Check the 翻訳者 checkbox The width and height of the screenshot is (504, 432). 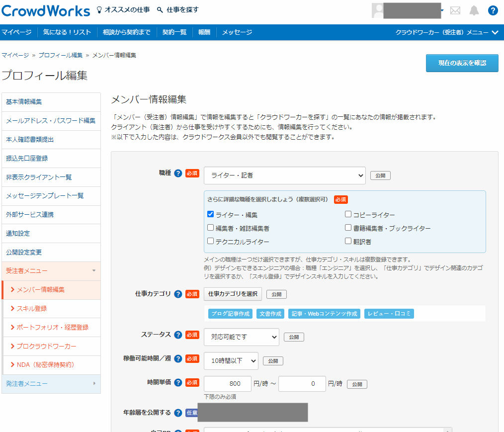(x=347, y=241)
